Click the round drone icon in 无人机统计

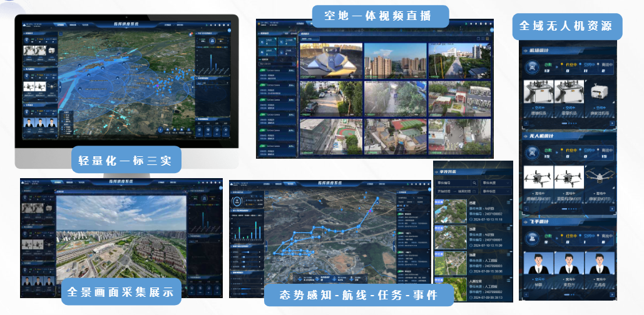531,153
